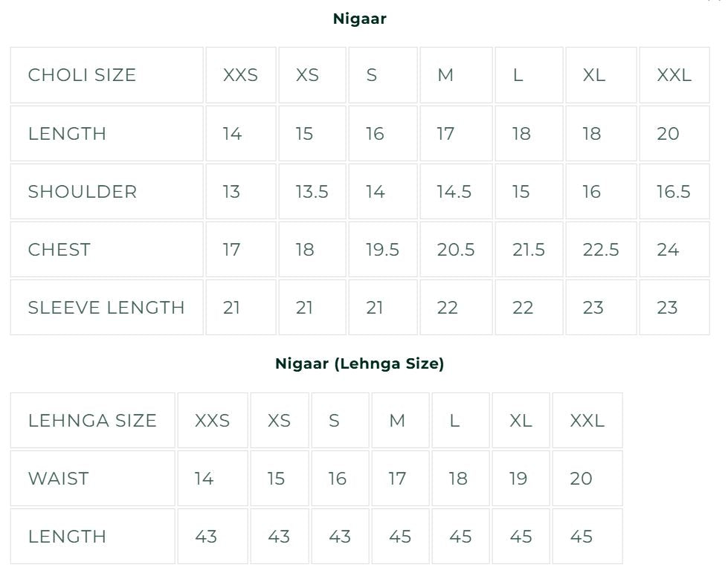Select the lehnga LENGTH row label
Image resolution: width=728 pixels, height=582 pixels.
point(68,537)
